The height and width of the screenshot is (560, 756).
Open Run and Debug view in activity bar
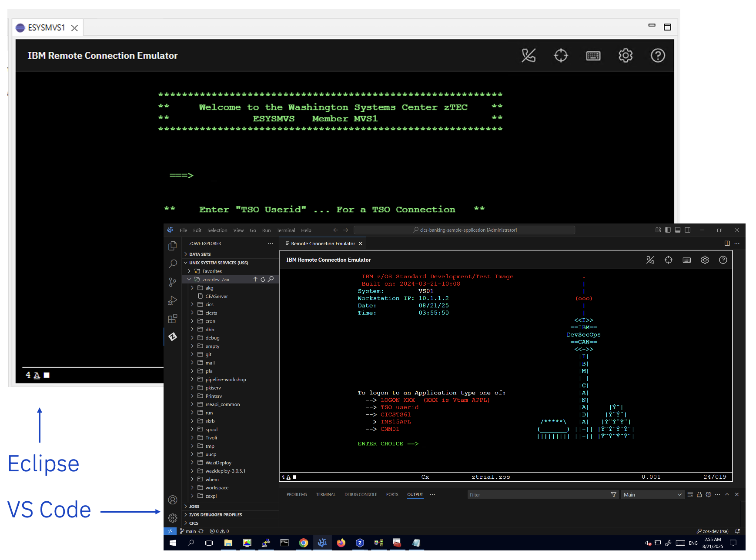pyautogui.click(x=173, y=300)
